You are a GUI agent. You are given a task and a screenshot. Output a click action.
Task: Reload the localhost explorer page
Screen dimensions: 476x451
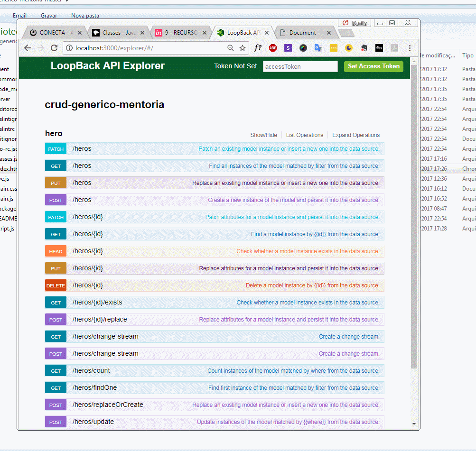tap(54, 48)
